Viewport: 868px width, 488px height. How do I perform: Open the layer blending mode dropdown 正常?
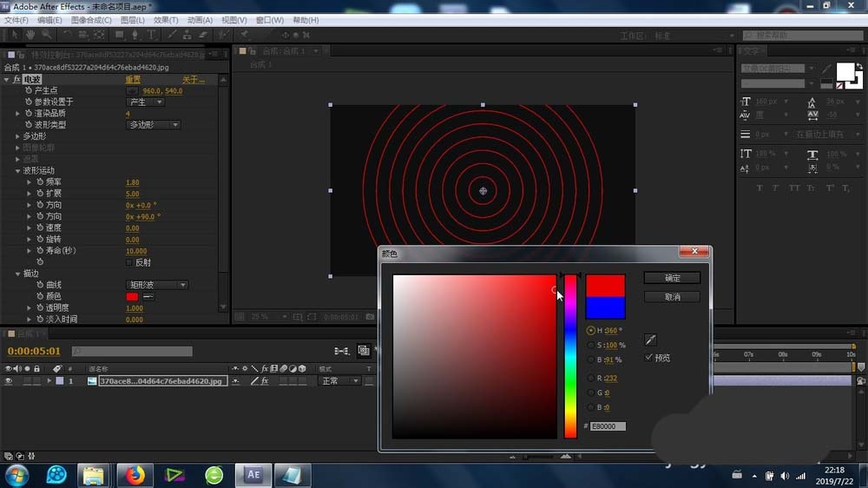(340, 380)
